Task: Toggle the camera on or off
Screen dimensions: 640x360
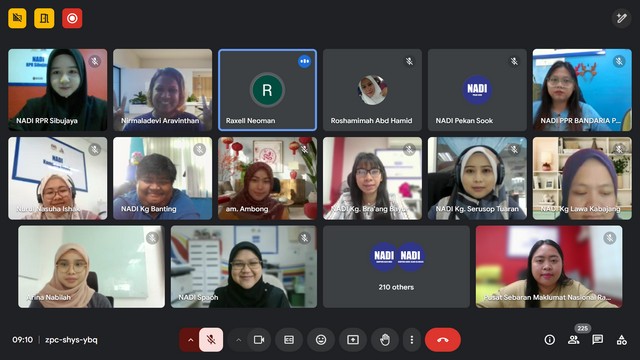Action: [259, 340]
